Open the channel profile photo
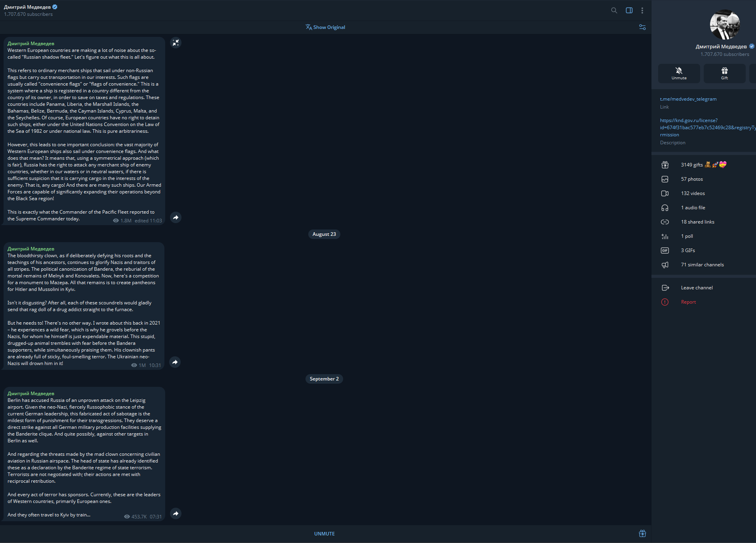The width and height of the screenshot is (756, 543). 725,25
